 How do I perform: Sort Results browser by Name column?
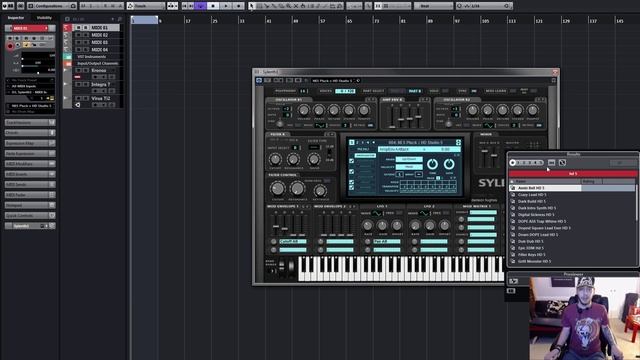[x=545, y=181]
